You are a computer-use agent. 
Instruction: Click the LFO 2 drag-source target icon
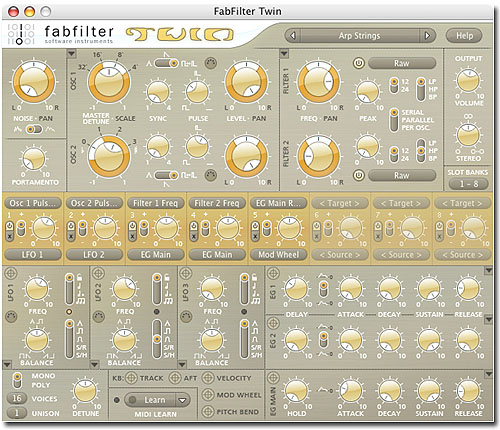click(98, 273)
